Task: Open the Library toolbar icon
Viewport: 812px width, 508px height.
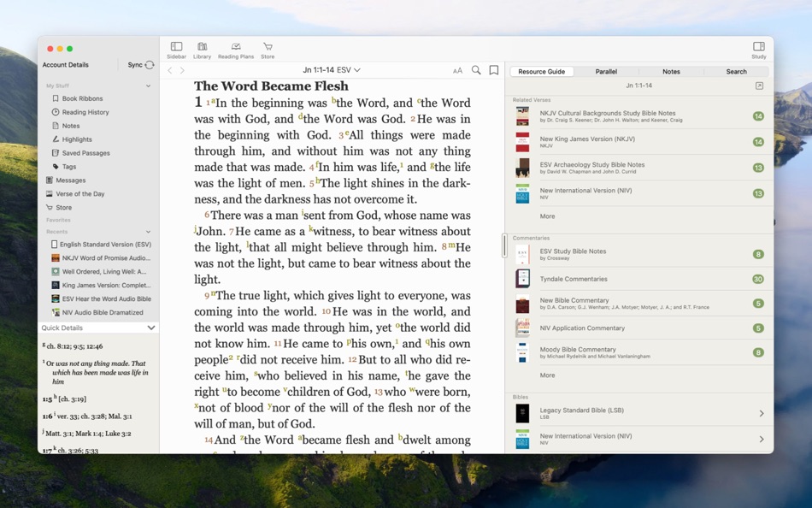Action: pos(202,50)
